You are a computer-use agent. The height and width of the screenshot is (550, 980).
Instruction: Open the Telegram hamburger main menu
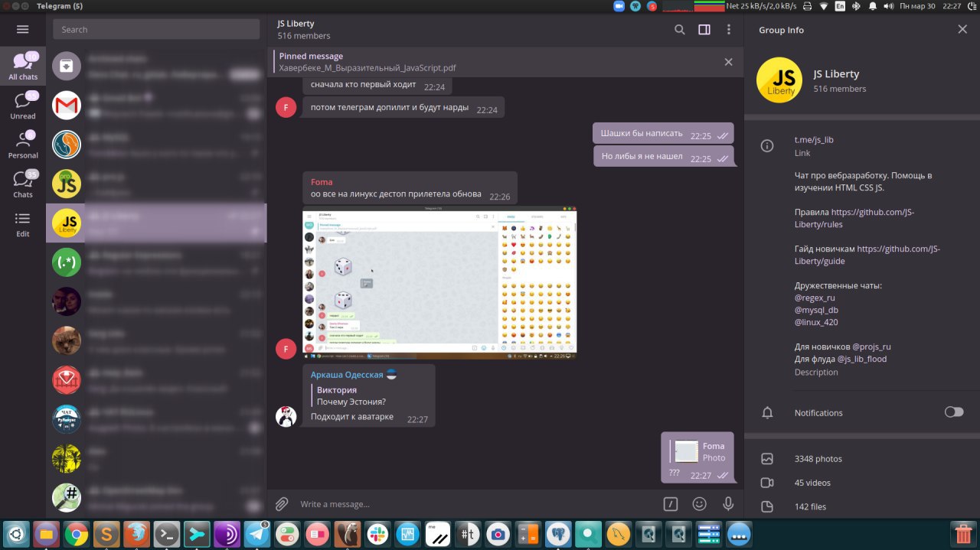click(x=22, y=30)
